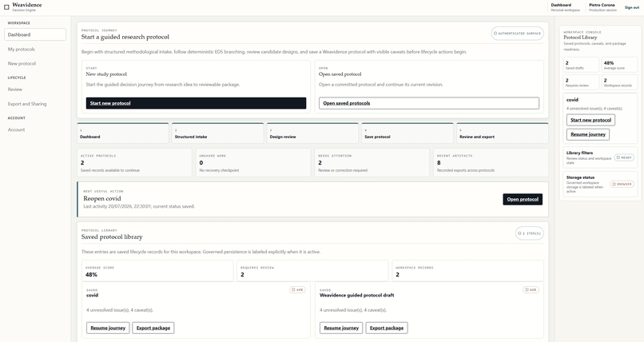Click 'Storage status' label
The width and height of the screenshot is (644, 342).
[580, 177]
